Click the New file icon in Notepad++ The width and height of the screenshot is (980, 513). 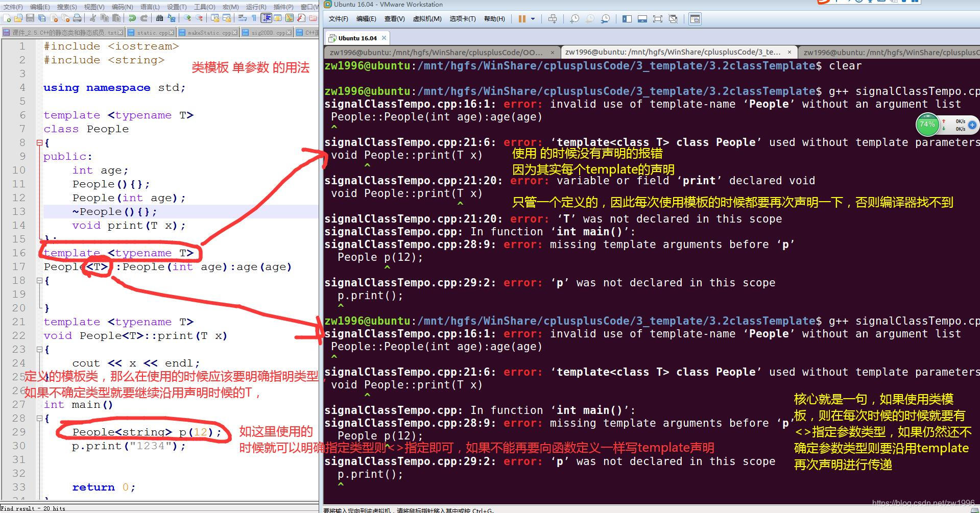[7, 18]
